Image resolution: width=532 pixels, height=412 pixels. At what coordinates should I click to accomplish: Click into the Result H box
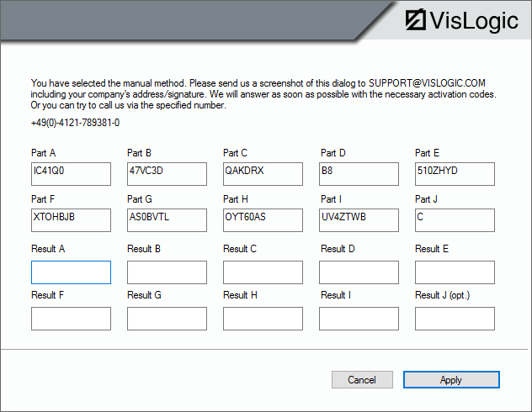coord(263,319)
